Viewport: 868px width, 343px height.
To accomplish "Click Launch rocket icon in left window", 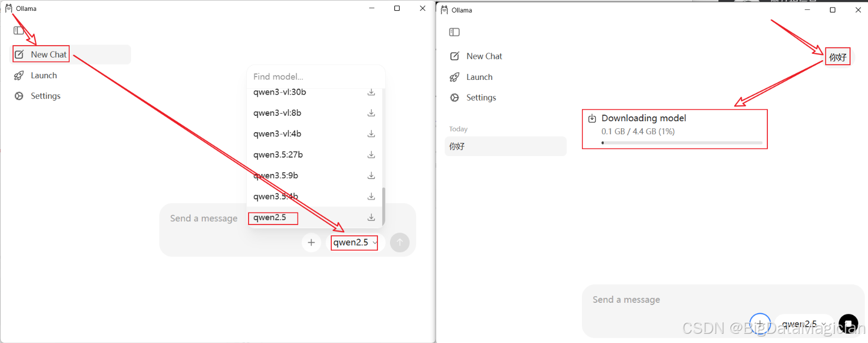I will (19, 76).
